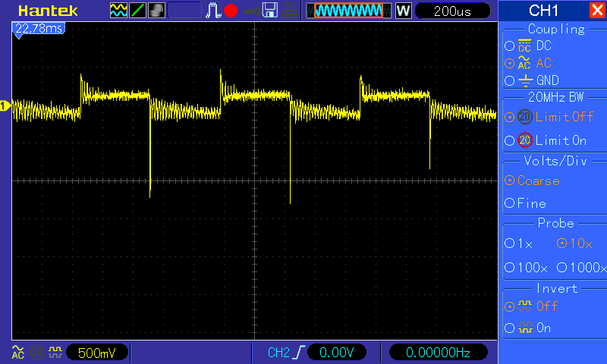The height and width of the screenshot is (364, 607).
Task: Click the 20 bandwidth limit status icon
Action: (36, 353)
